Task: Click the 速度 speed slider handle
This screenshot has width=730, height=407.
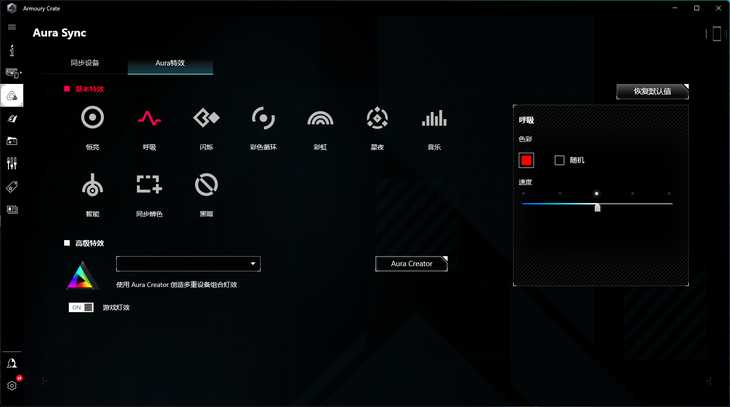Action: (x=597, y=207)
